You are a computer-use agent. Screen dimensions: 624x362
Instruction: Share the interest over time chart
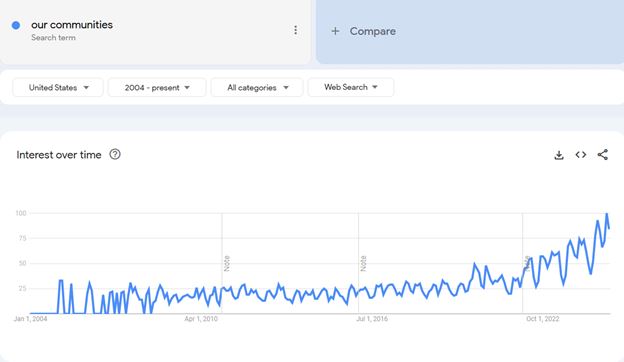pyautogui.click(x=603, y=155)
